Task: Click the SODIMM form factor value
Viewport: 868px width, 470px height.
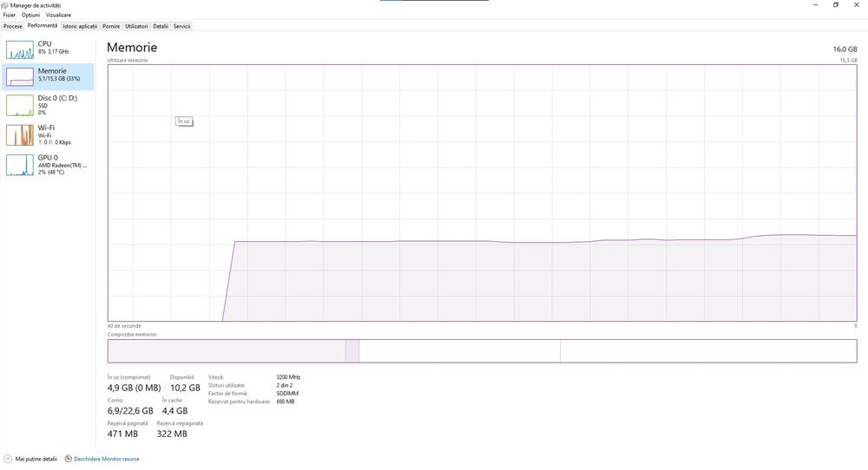Action: tap(287, 394)
